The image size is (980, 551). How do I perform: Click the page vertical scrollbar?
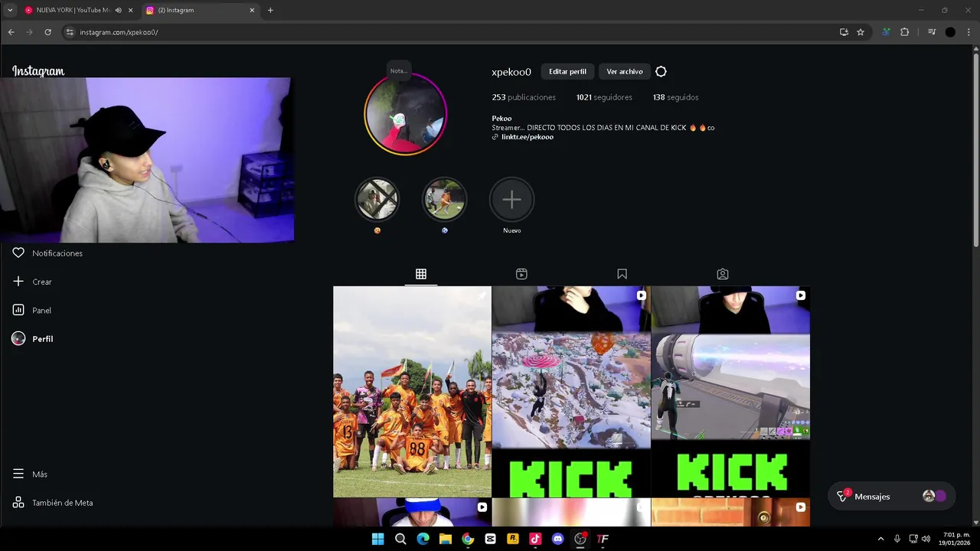[x=975, y=149]
